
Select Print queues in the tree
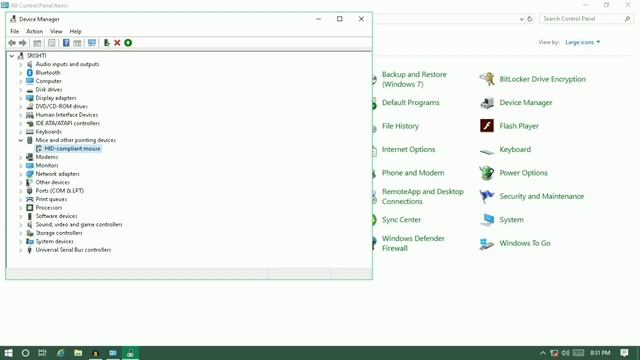(x=51, y=199)
